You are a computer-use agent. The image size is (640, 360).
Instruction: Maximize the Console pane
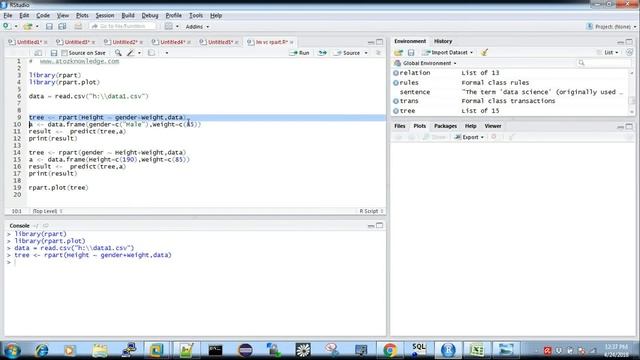[380, 226]
